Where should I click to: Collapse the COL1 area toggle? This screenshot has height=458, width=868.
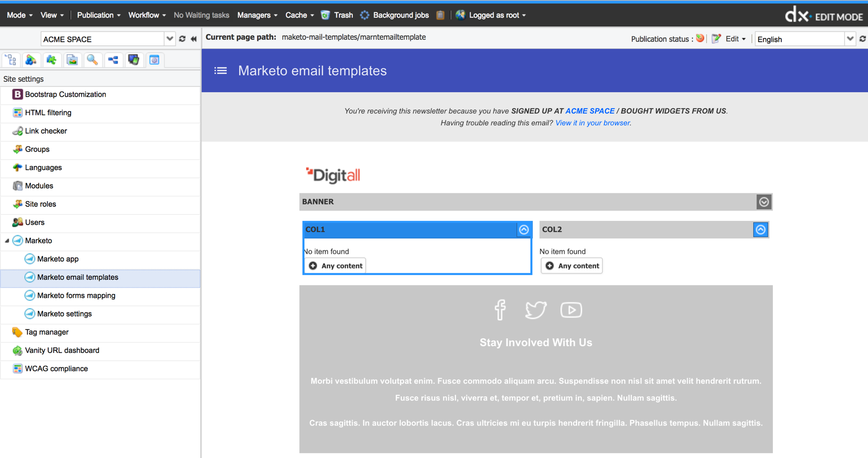(524, 229)
